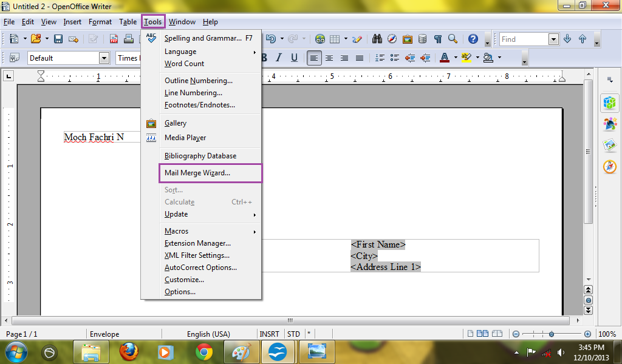The width and height of the screenshot is (622, 364).
Task: Find previous with up arrow icon
Action: [583, 39]
